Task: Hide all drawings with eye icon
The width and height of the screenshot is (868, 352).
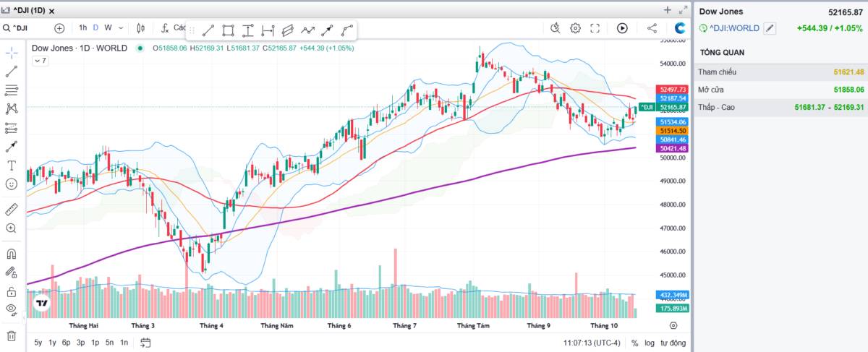Action: (x=12, y=310)
